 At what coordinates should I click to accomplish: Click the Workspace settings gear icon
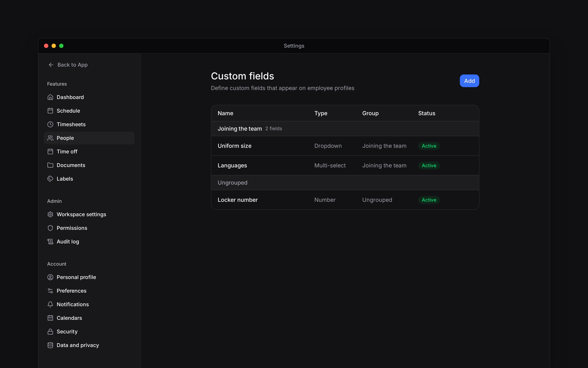point(50,214)
